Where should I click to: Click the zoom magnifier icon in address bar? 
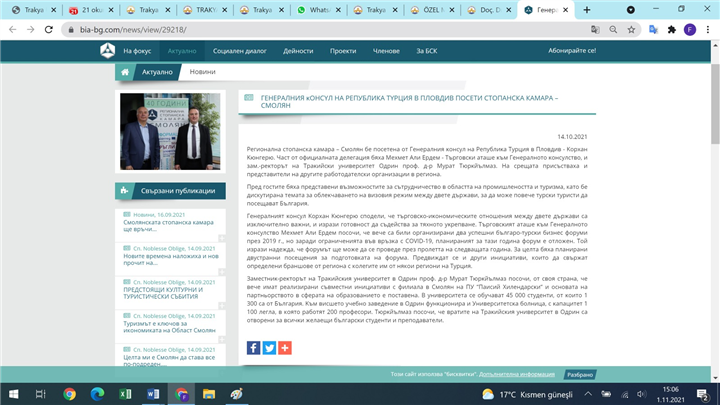[613, 29]
